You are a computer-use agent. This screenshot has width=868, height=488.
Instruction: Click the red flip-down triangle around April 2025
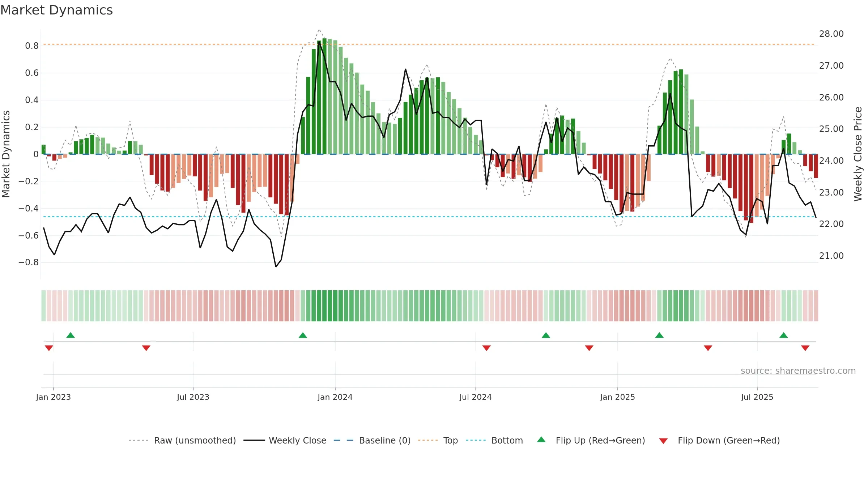click(x=708, y=348)
